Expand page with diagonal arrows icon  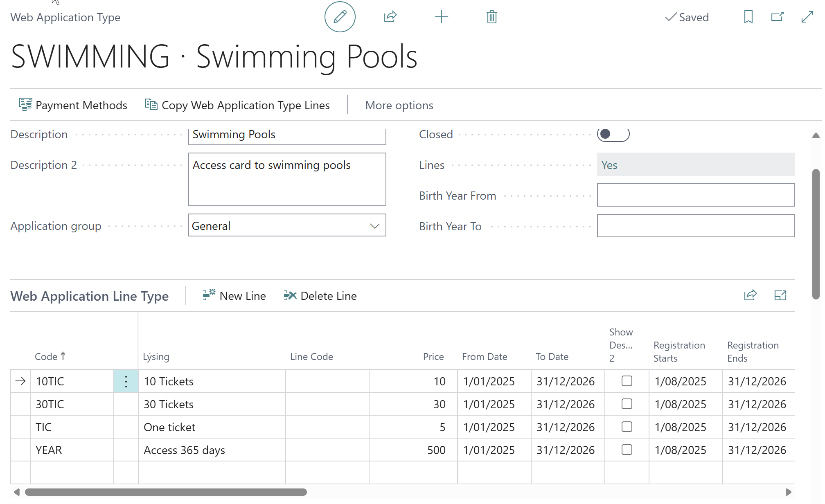click(x=807, y=17)
